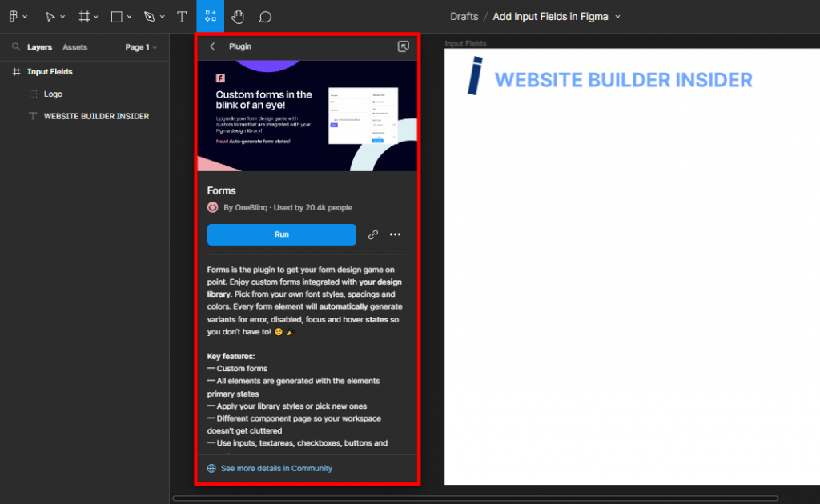Open the Comment tool
The width and height of the screenshot is (820, 504).
pyautogui.click(x=264, y=16)
